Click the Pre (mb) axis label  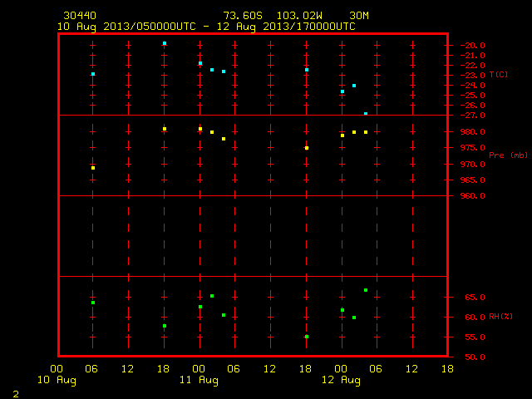click(x=508, y=155)
